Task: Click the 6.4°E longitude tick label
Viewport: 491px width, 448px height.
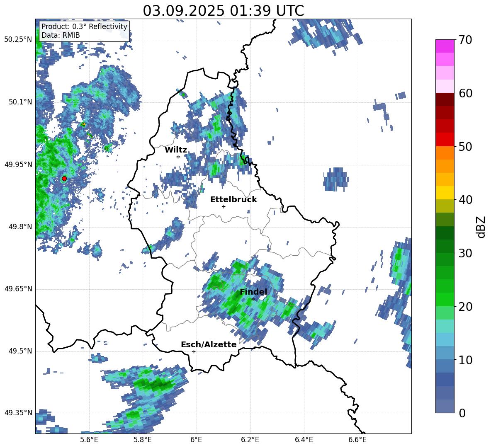Action: tap(304, 440)
